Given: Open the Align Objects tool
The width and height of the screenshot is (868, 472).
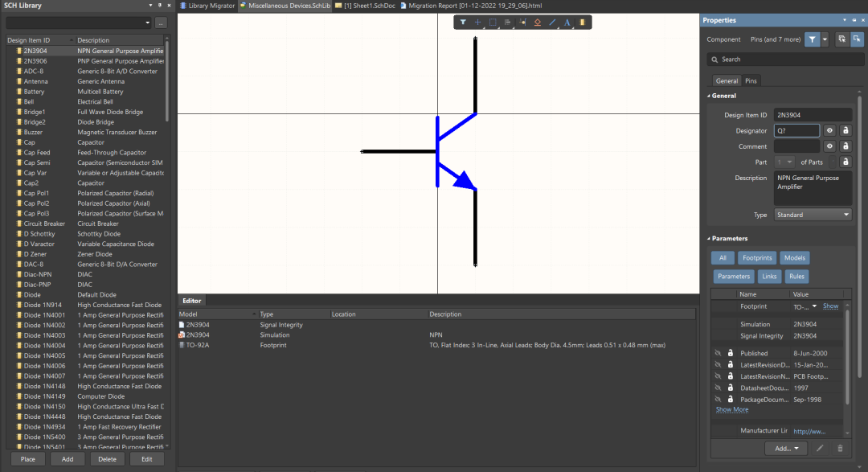Looking at the screenshot, I should [x=508, y=23].
